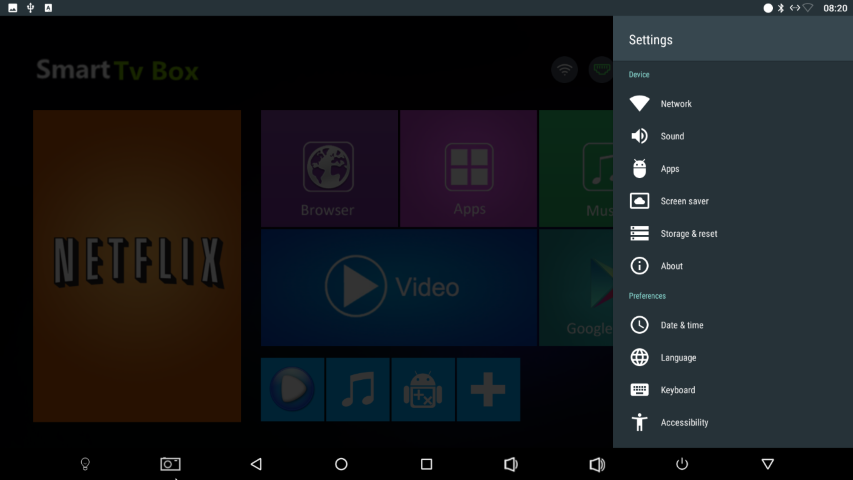Click the speaker icon beside Sound
853x480 pixels.
click(639, 136)
